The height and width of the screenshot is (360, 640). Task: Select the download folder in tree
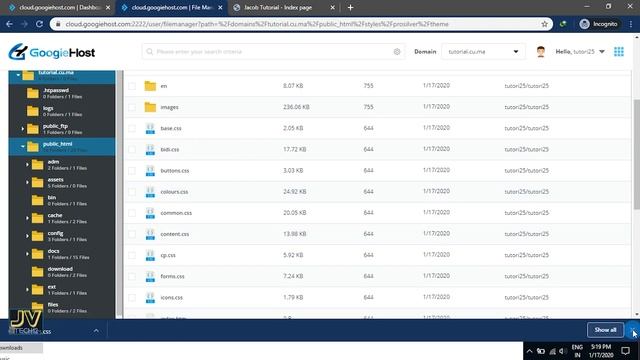(61, 272)
